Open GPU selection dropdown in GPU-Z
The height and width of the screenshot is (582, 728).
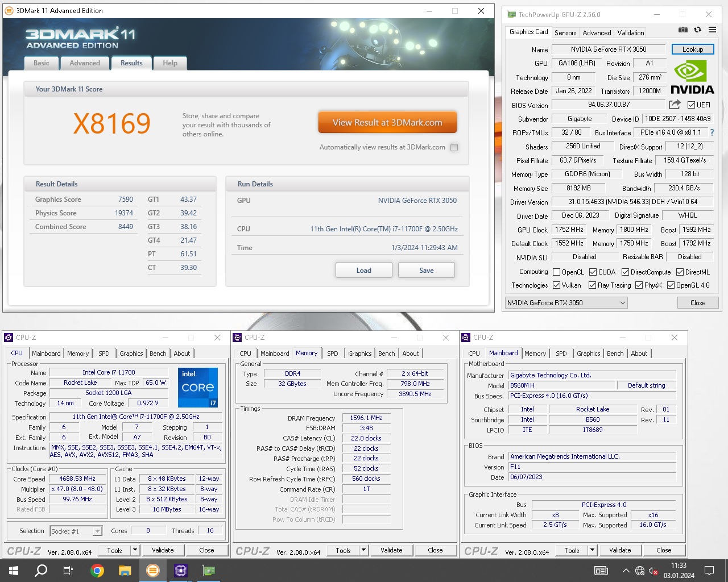tap(566, 303)
